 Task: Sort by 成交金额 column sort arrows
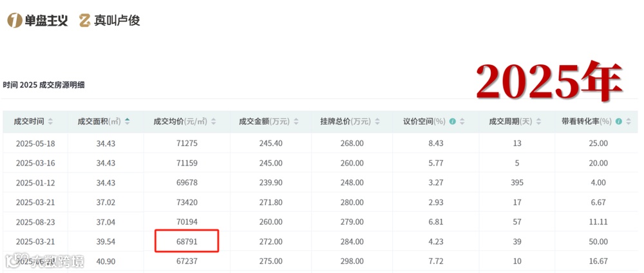[x=296, y=122]
